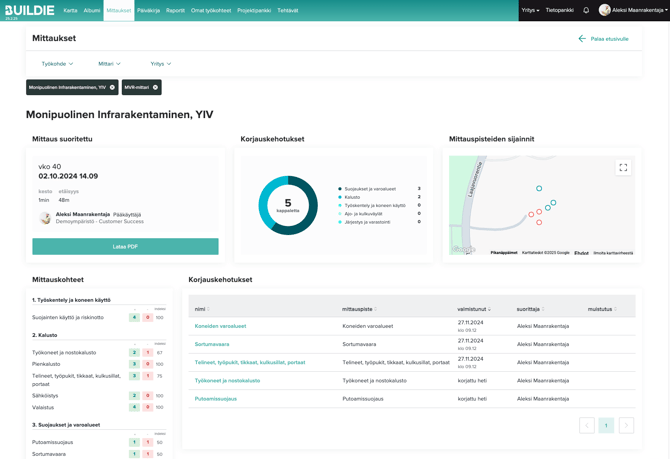Click the back arrow by Palaa etusivulle

(582, 39)
